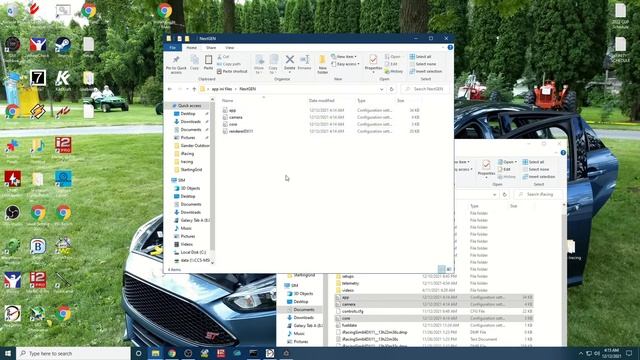Click Copy path in the Clipboard group
Viewport: 640px width, 360px height.
229,64
